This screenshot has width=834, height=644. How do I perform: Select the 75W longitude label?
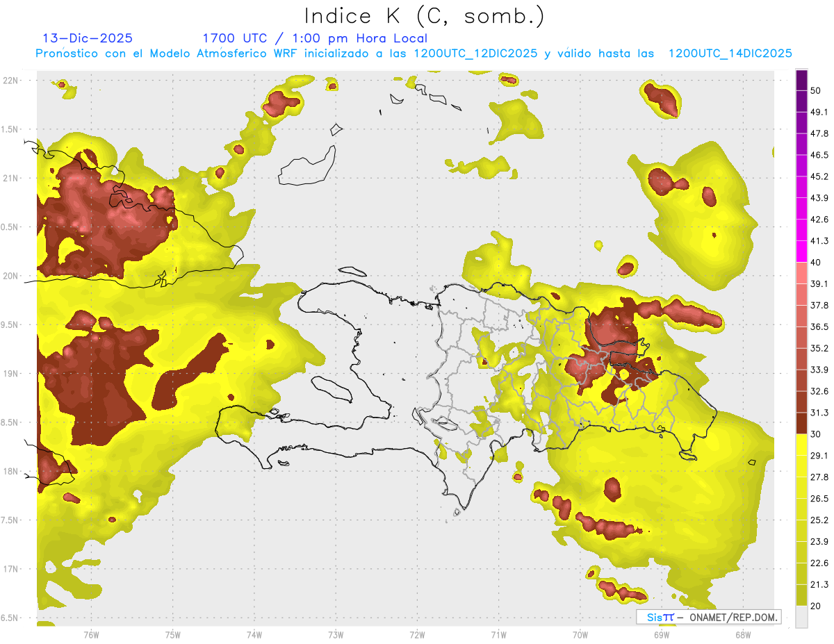coord(173,635)
